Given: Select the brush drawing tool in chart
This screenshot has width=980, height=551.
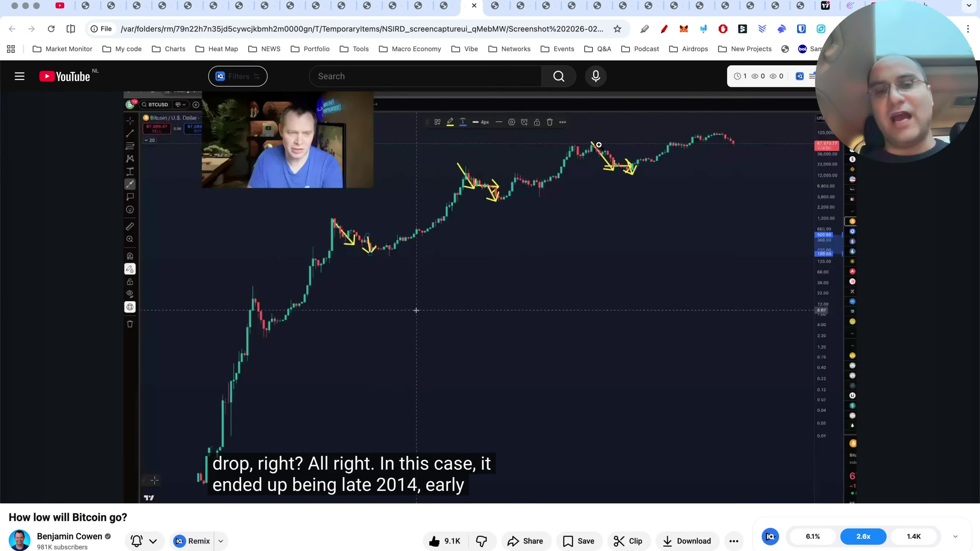Looking at the screenshot, I should pyautogui.click(x=130, y=184).
